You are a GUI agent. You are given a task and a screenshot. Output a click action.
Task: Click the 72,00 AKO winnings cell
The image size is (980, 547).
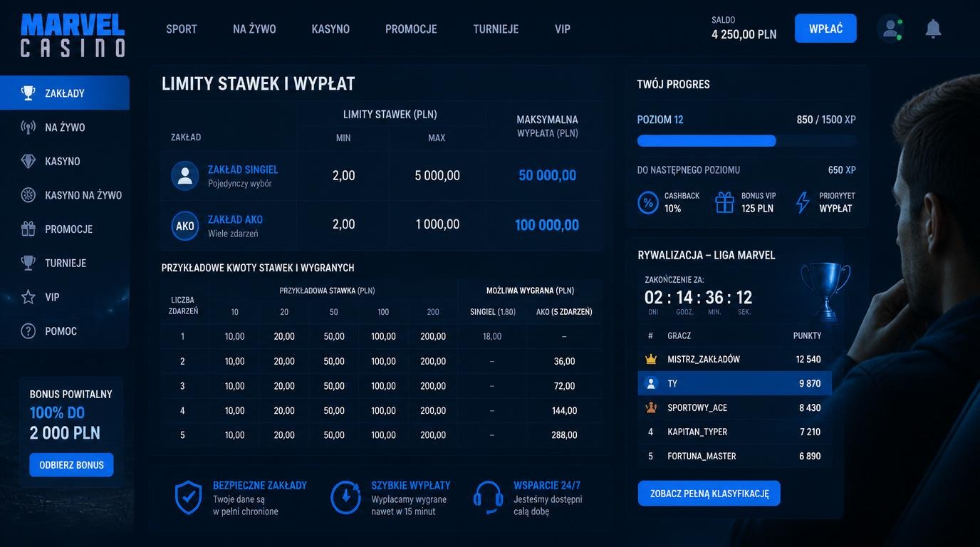(x=564, y=386)
